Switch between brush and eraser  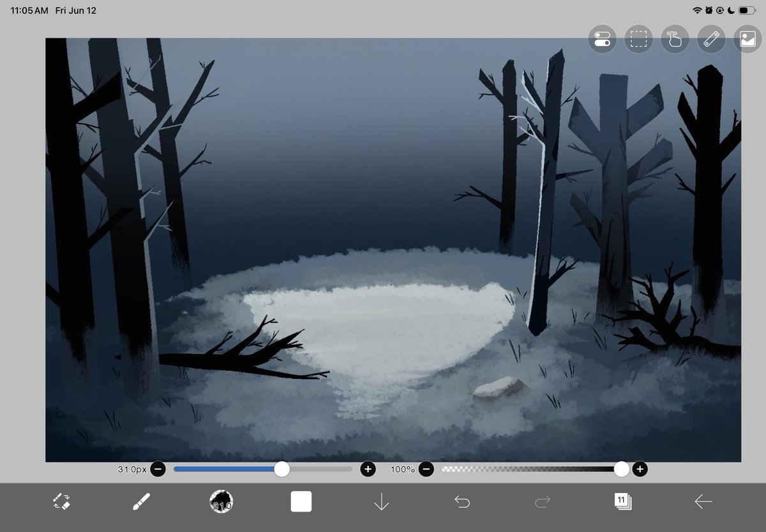(x=61, y=501)
